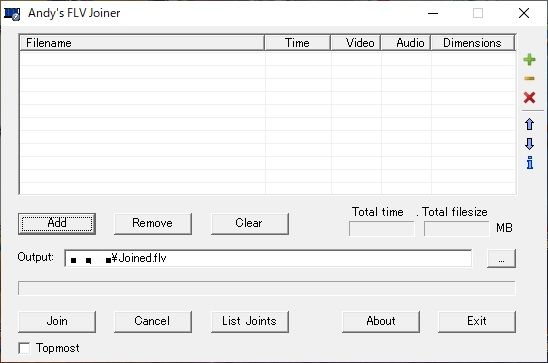Move file up with blue up arrow

click(x=529, y=124)
